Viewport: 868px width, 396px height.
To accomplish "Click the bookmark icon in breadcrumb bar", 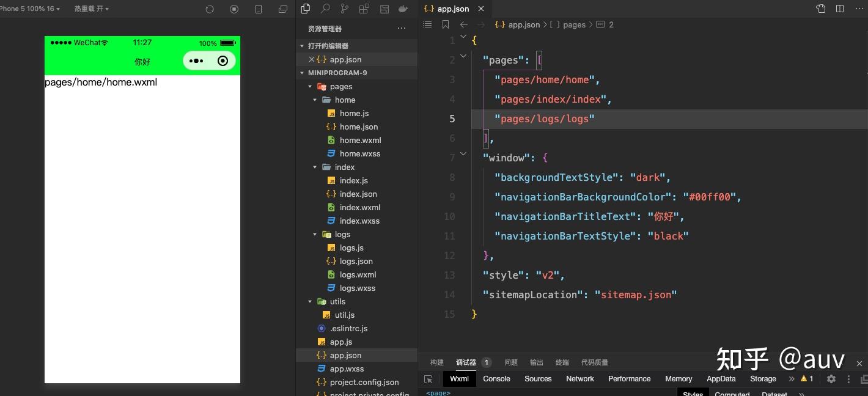I will (x=446, y=24).
